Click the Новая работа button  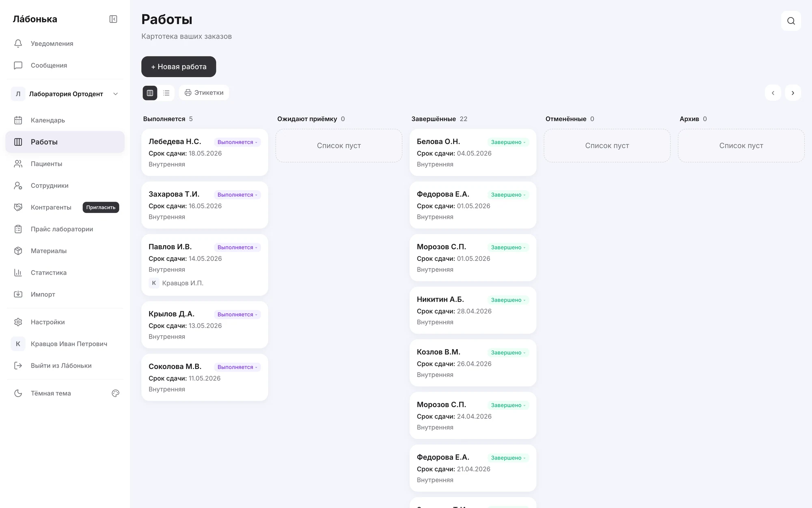pyautogui.click(x=179, y=67)
